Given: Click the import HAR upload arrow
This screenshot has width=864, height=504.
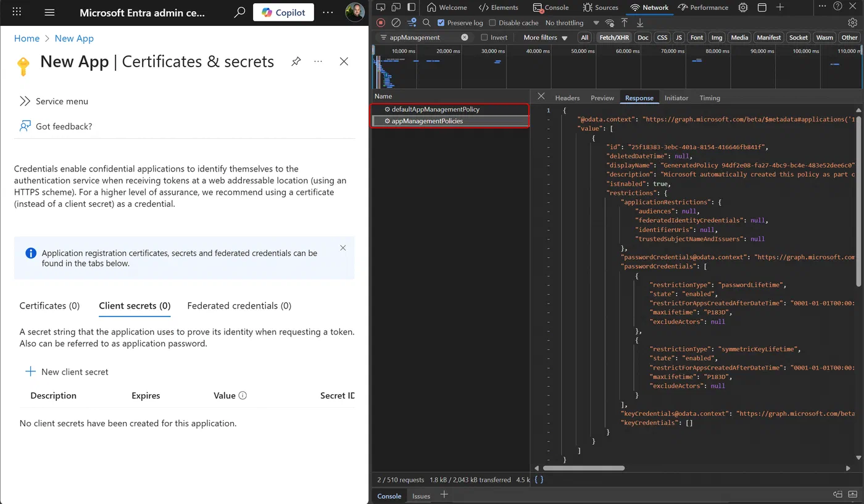Looking at the screenshot, I should 625,23.
